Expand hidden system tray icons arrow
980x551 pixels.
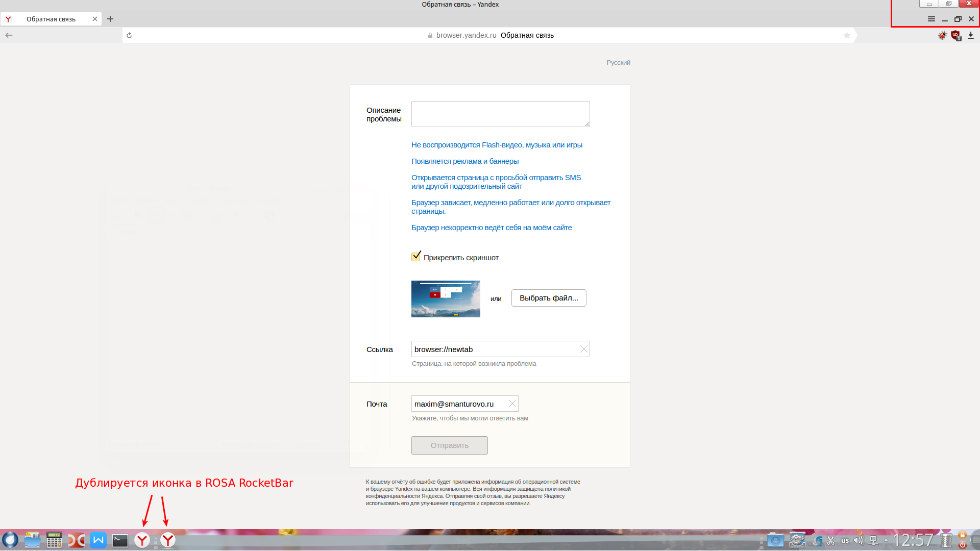[886, 540]
